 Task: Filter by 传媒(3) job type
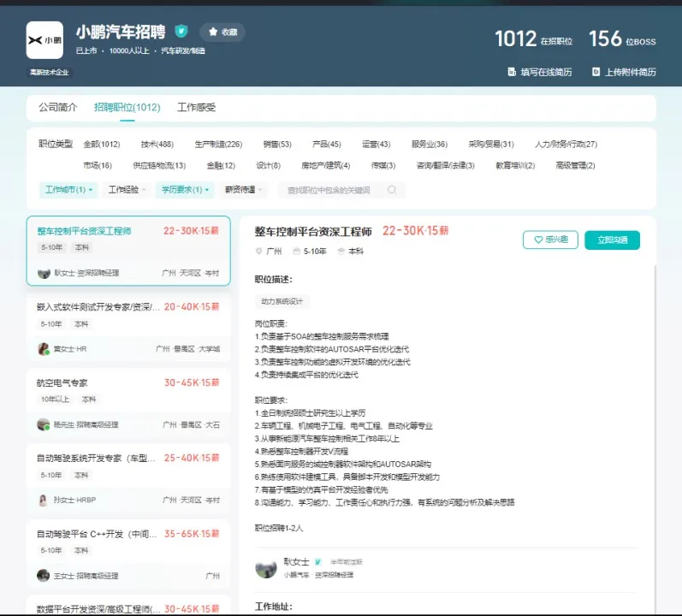pyautogui.click(x=383, y=165)
